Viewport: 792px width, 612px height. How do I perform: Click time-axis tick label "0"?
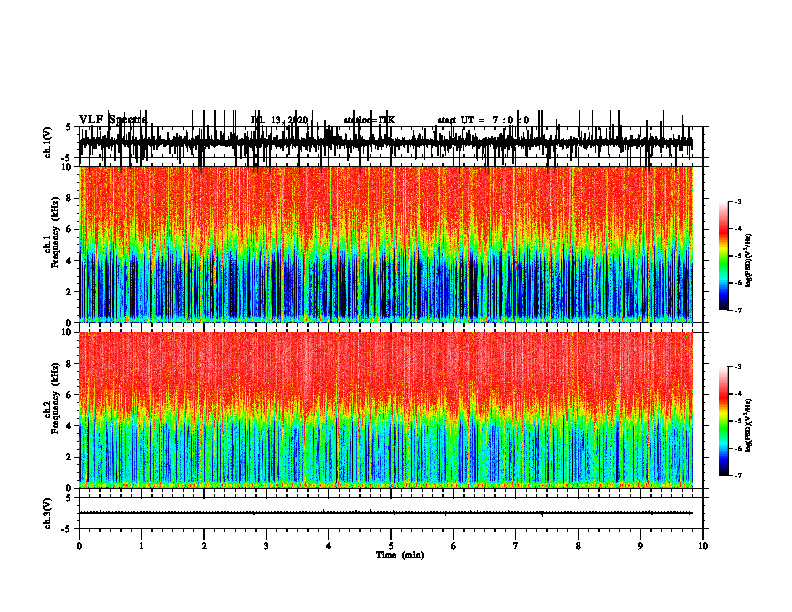79,546
